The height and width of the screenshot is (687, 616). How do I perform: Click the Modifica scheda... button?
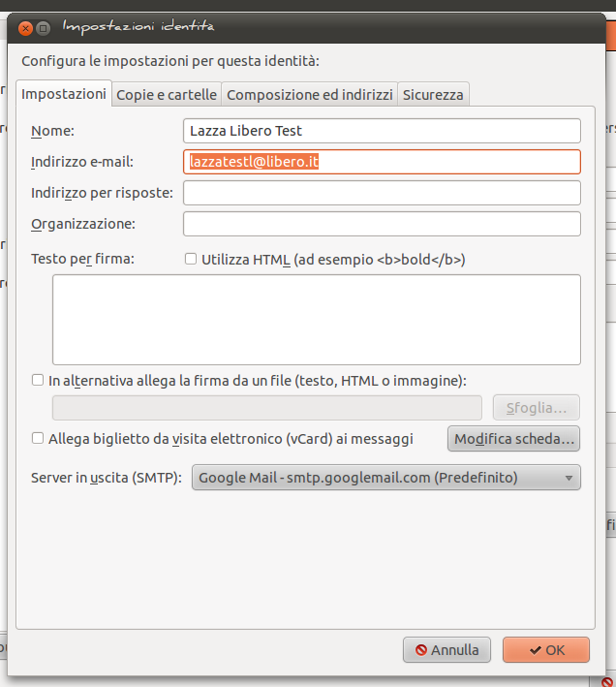click(513, 439)
